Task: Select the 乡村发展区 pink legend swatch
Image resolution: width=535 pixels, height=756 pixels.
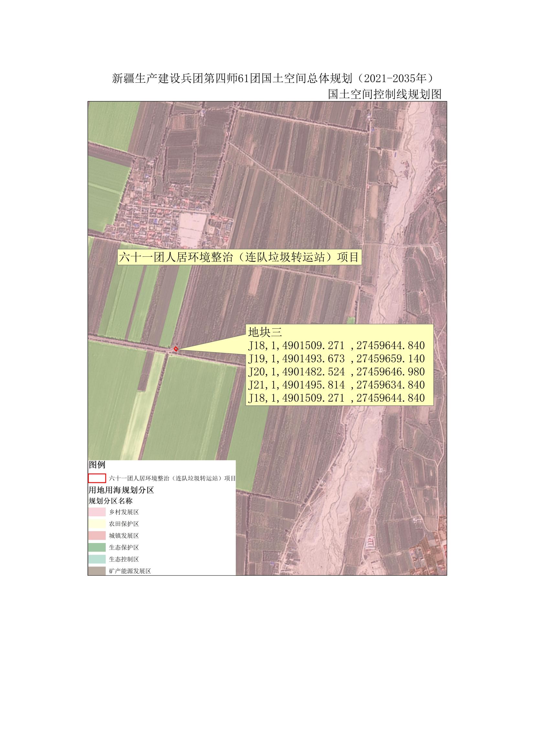Action: [x=97, y=512]
